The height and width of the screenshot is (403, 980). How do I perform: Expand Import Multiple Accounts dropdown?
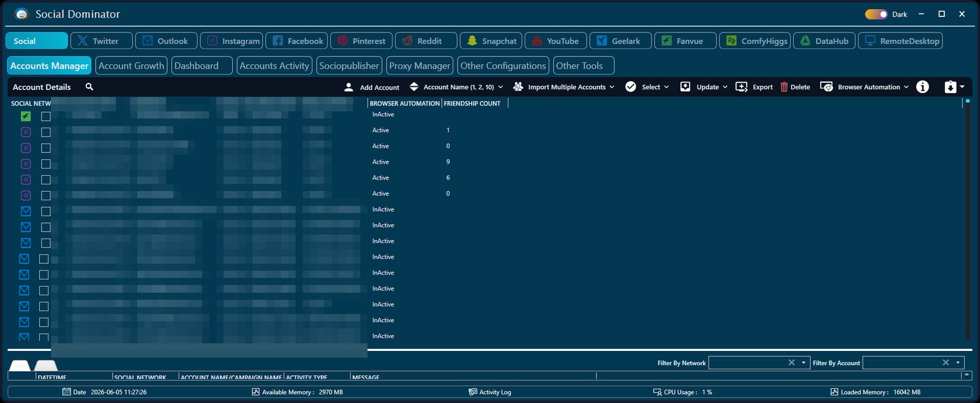563,87
